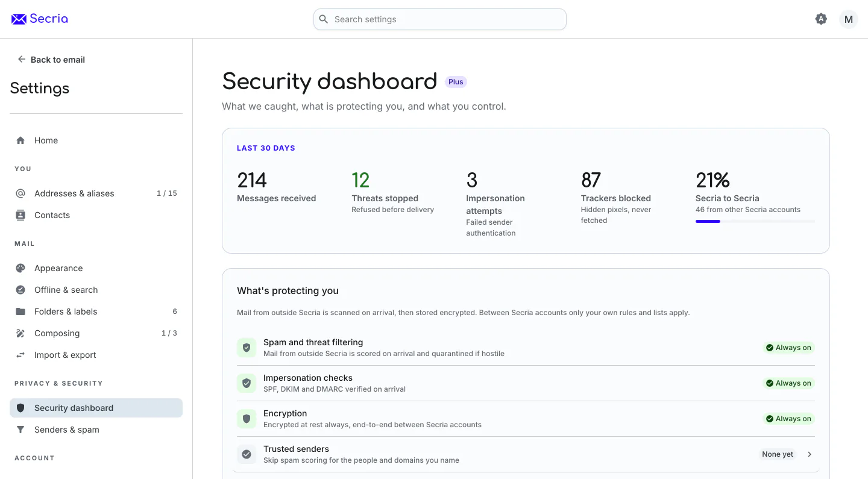
Task: Open the M account avatar
Action: coord(849,19)
